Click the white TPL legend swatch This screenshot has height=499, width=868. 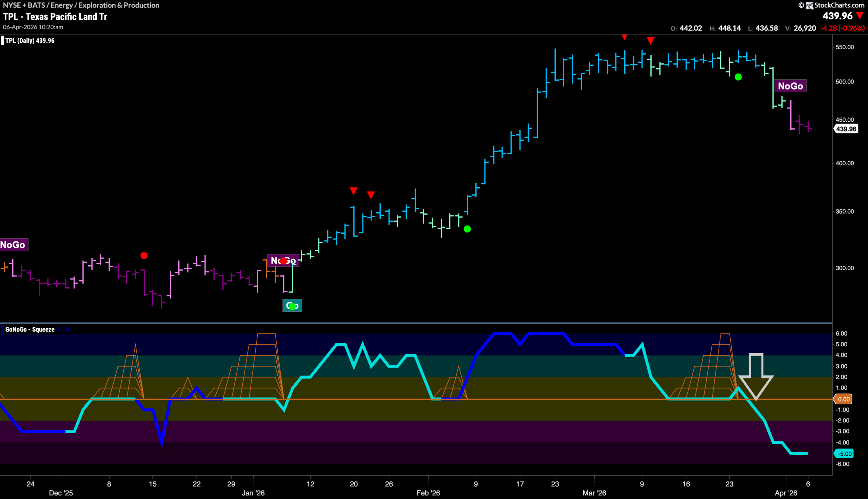[x=3, y=40]
